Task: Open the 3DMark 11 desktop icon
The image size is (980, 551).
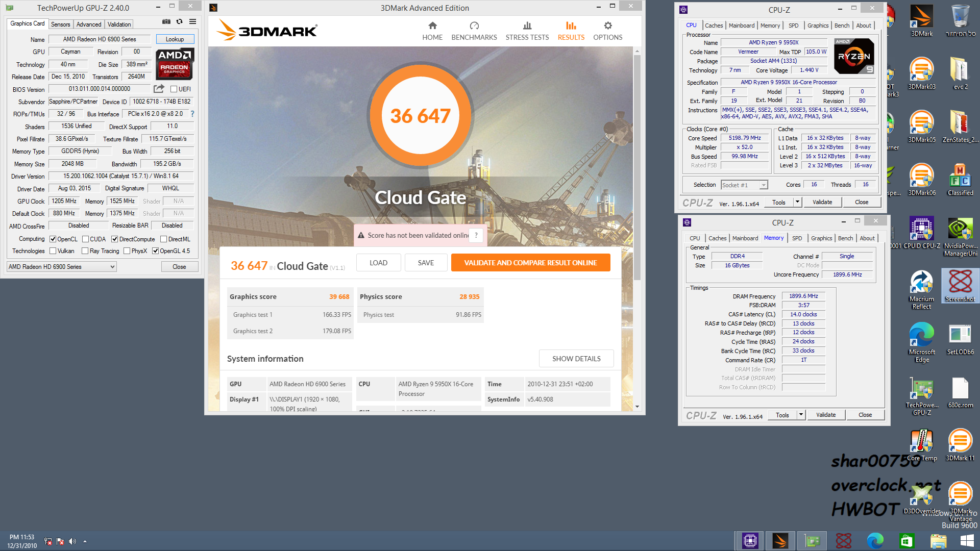Action: point(960,445)
